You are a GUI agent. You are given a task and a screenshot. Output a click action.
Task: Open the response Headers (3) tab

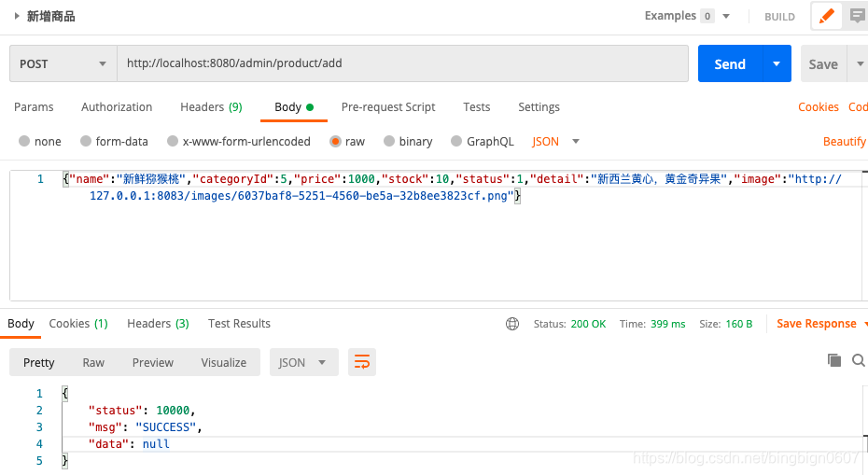159,324
